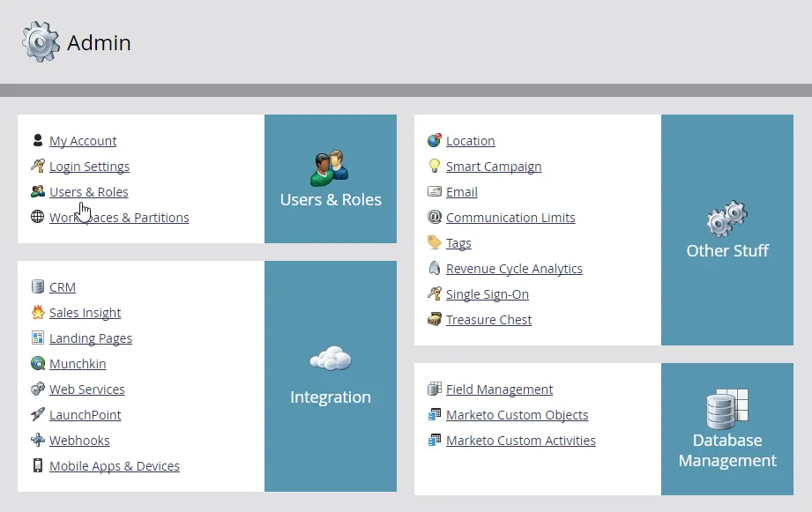Open the My Account link
The width and height of the screenshot is (812, 512).
coord(83,141)
